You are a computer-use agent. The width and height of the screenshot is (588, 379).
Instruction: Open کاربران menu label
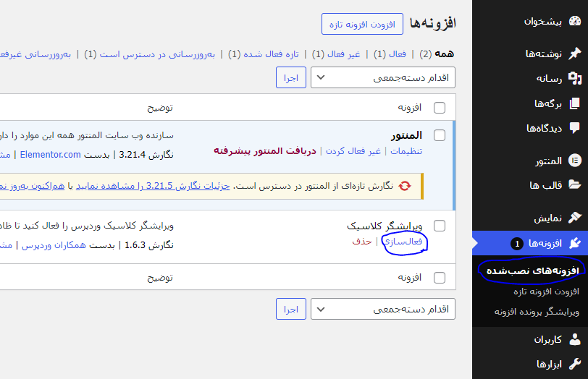pyautogui.click(x=548, y=340)
